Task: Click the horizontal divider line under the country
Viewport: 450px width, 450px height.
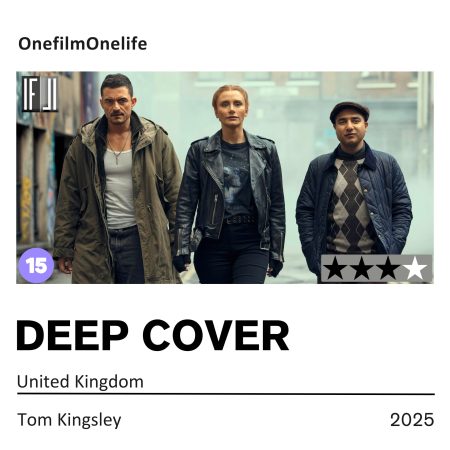Action: [226, 394]
